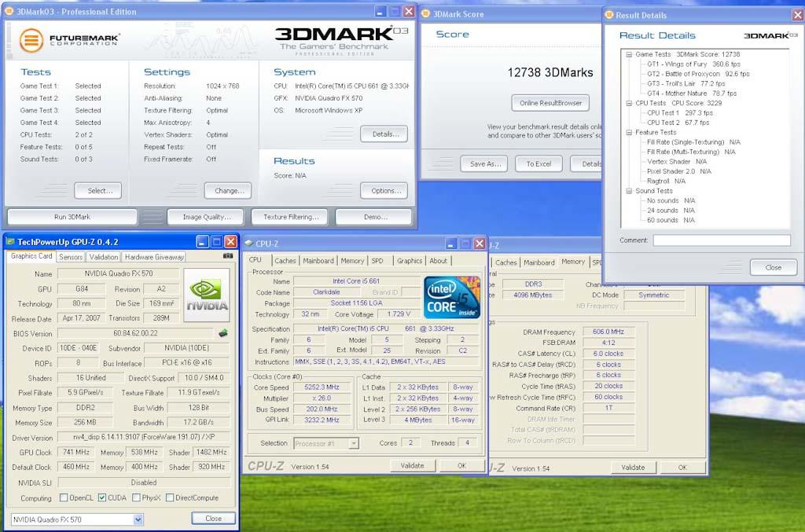Click the Demo... button
Viewport: 805px width, 532px height.
373,217
